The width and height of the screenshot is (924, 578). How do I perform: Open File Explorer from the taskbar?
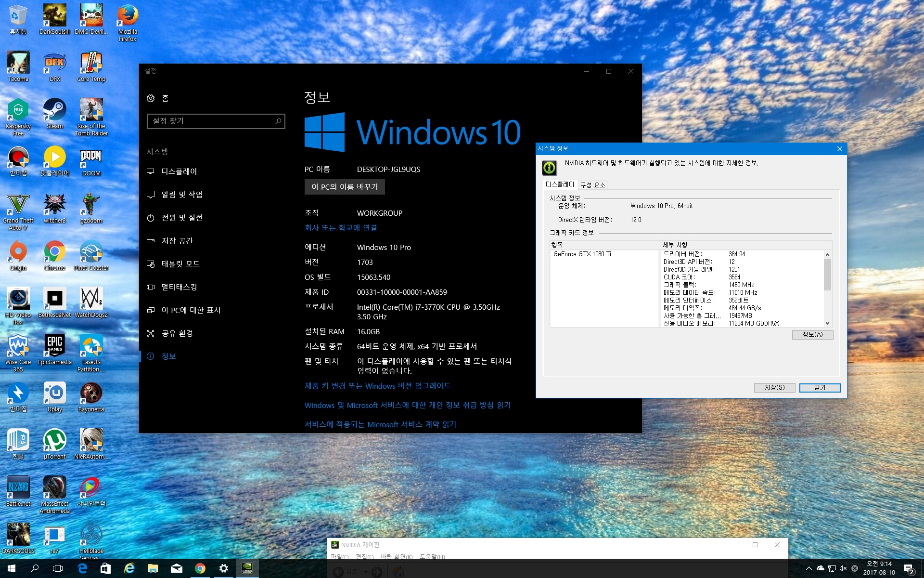(153, 568)
